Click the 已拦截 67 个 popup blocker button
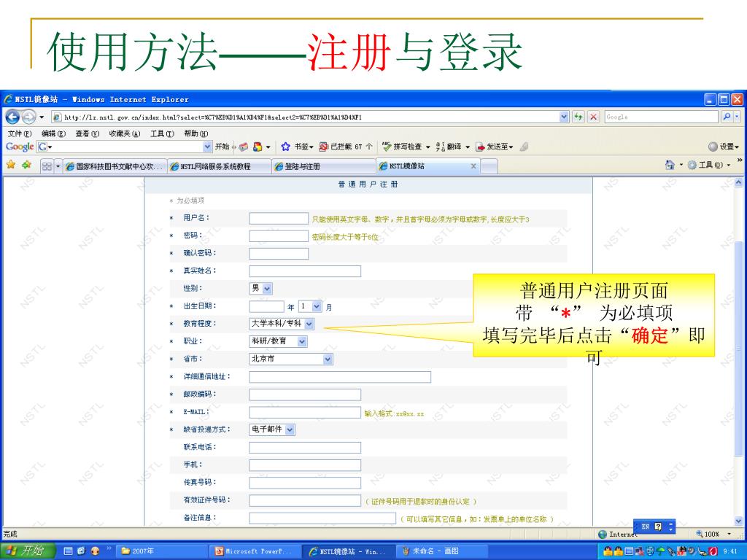The height and width of the screenshot is (560, 747). click(346, 147)
